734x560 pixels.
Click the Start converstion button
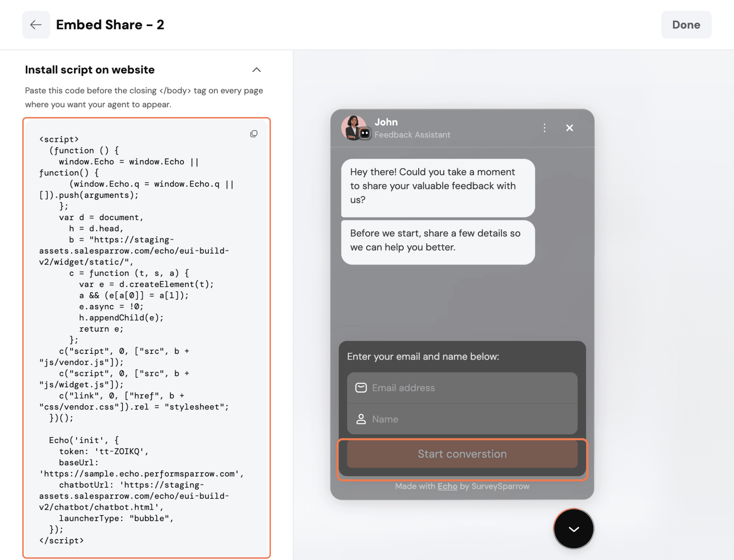(462, 454)
